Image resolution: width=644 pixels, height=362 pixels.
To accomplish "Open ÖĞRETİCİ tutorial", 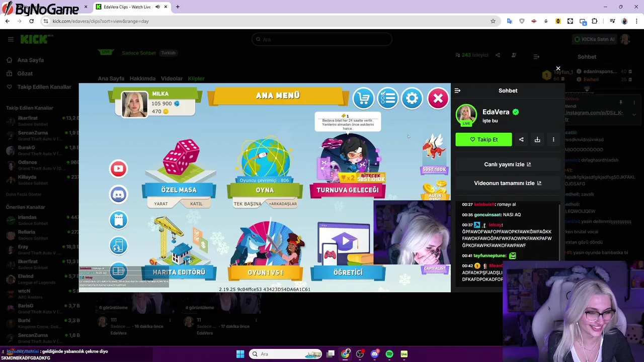I will [348, 272].
